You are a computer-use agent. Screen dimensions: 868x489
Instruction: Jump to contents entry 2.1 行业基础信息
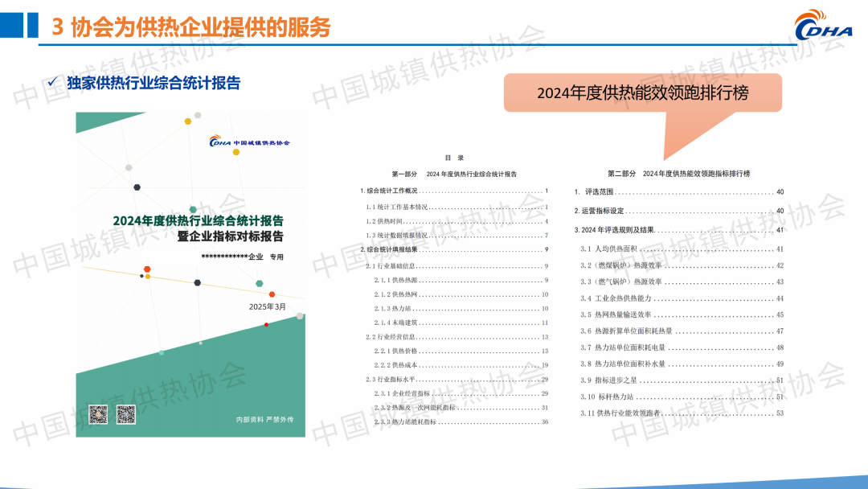tap(391, 265)
